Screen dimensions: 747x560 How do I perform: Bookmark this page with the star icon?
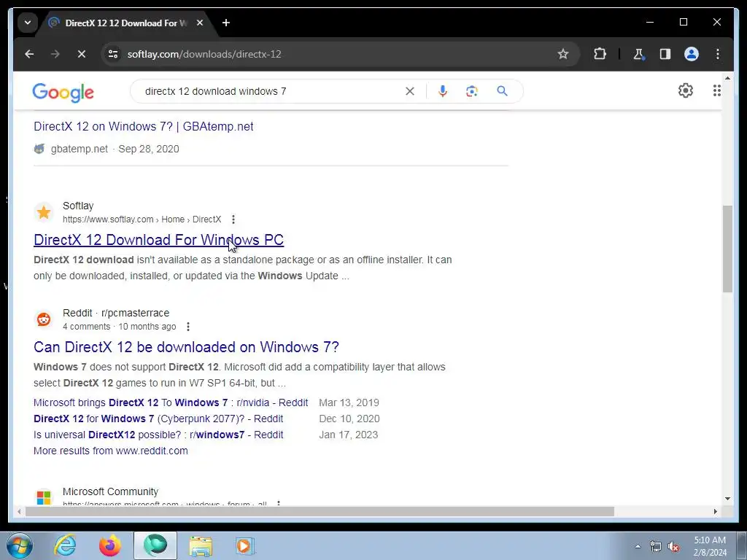(x=563, y=54)
